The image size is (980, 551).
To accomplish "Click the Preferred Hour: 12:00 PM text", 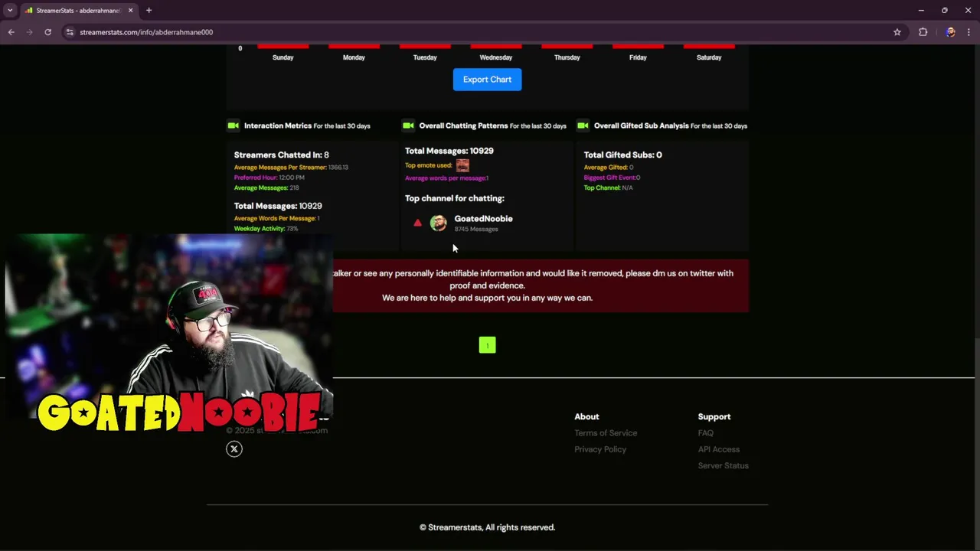I will tap(269, 178).
